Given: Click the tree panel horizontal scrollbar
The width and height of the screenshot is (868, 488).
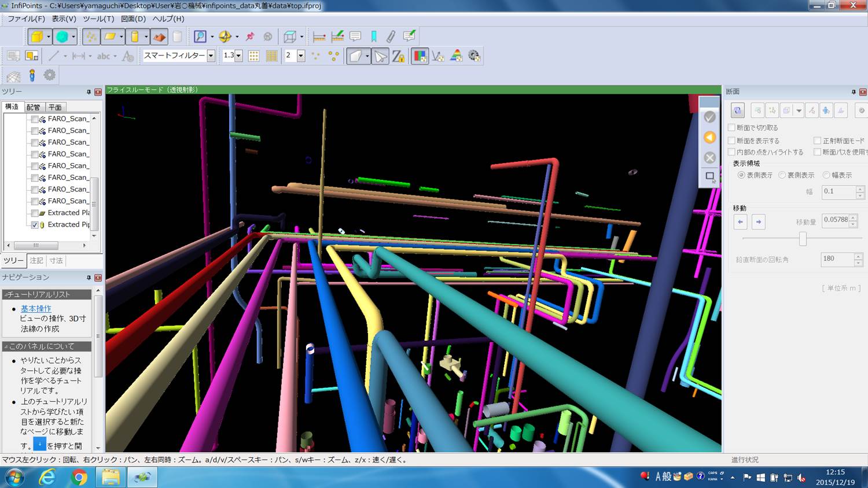Looking at the screenshot, I should pyautogui.click(x=45, y=245).
